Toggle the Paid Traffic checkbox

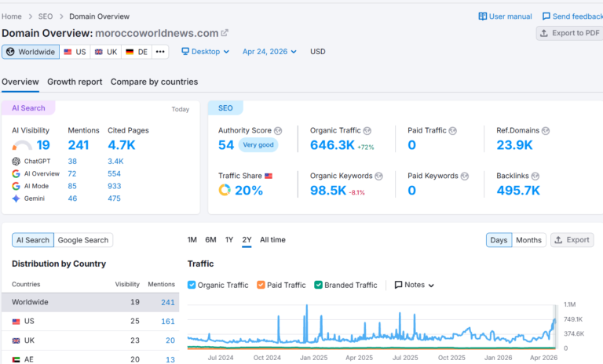(x=261, y=285)
